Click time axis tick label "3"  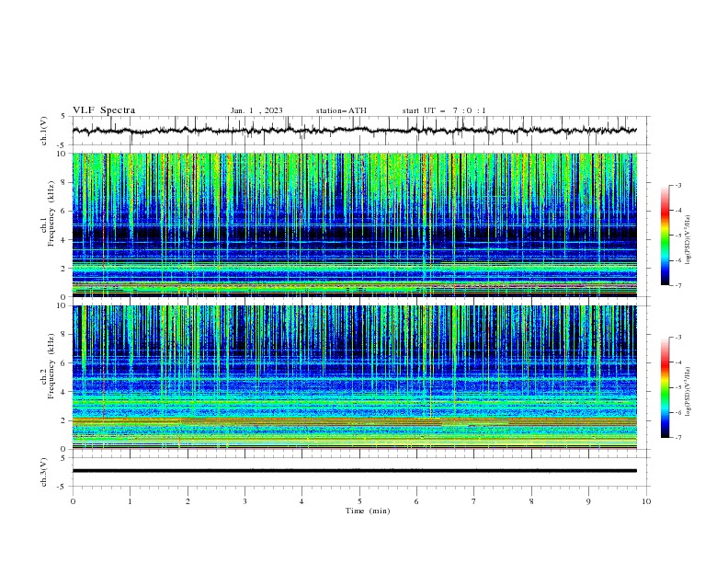click(245, 501)
